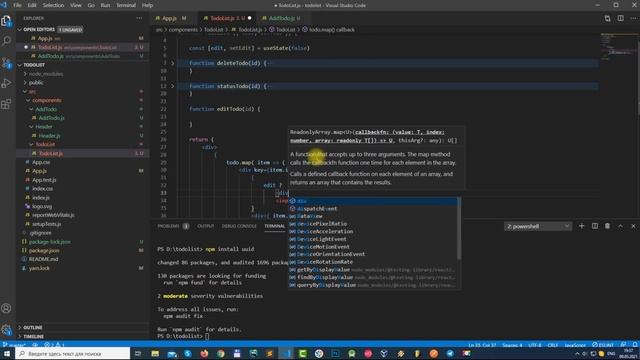Open the Run and Debug view
The height and width of the screenshot is (360, 640).
pyautogui.click(x=7, y=83)
